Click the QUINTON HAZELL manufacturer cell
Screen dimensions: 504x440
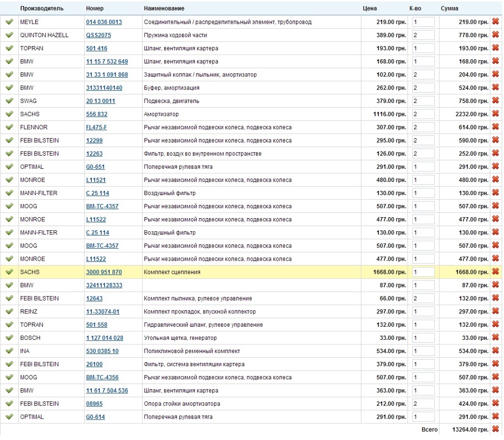pyautogui.click(x=44, y=35)
